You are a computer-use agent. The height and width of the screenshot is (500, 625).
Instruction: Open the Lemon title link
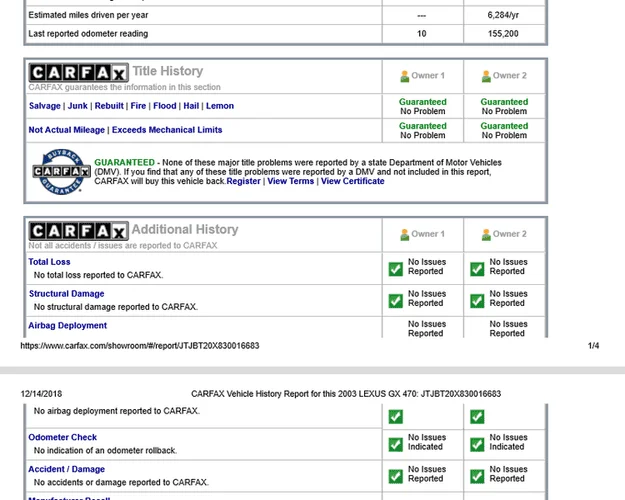[220, 106]
